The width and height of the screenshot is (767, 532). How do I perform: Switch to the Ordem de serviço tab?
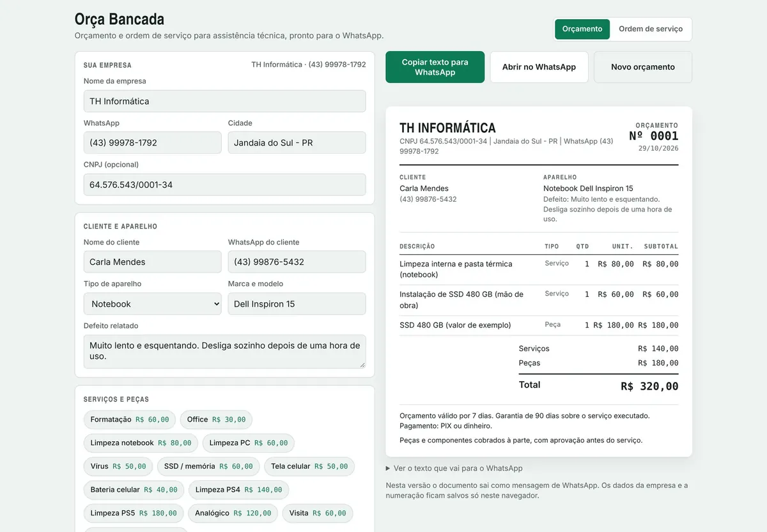click(651, 29)
